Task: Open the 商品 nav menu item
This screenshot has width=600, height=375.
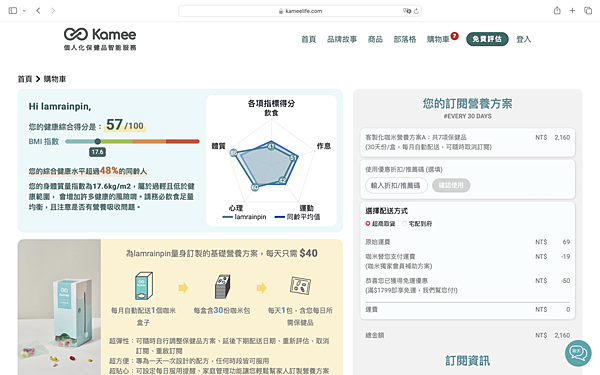Action: [x=375, y=39]
